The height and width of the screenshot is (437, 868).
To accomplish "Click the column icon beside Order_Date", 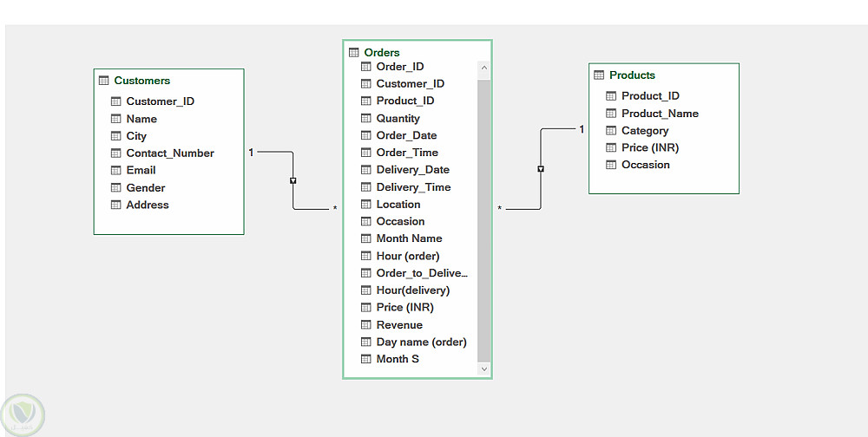I will point(365,135).
